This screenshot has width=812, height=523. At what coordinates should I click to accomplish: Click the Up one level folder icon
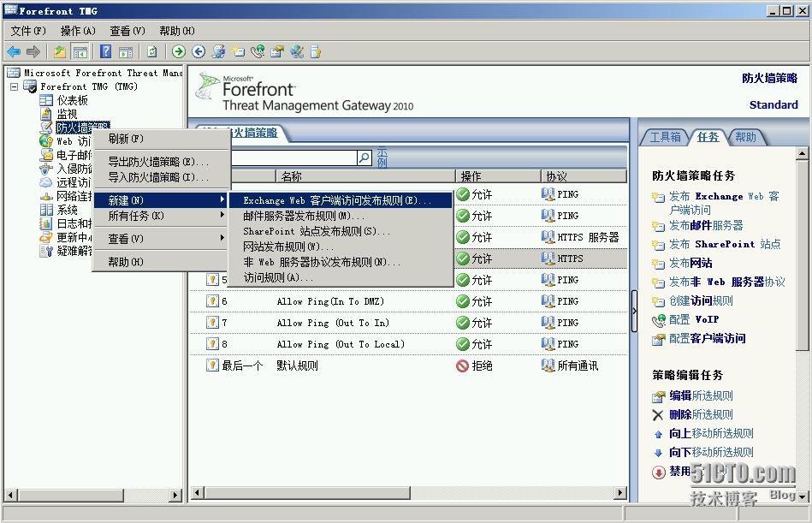(60, 51)
